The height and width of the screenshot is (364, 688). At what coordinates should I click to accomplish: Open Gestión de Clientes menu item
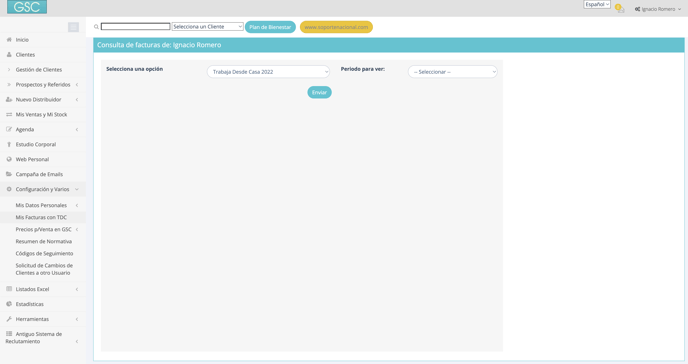pos(39,69)
